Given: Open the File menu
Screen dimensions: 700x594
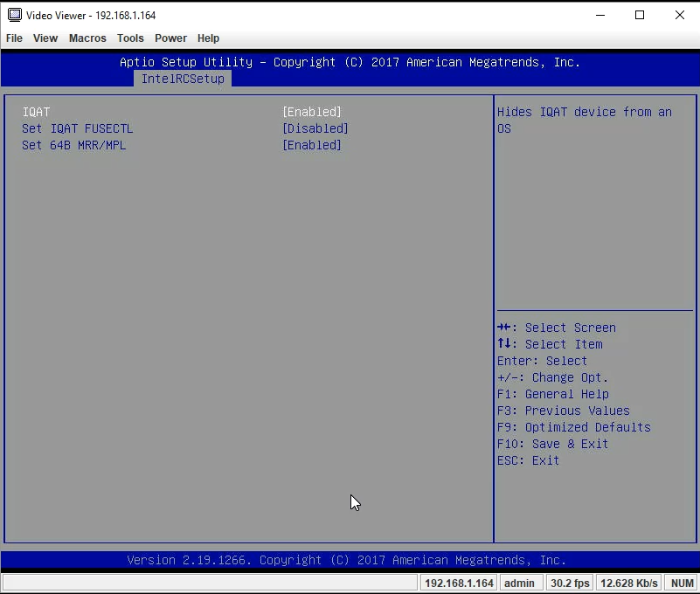Looking at the screenshot, I should [14, 38].
